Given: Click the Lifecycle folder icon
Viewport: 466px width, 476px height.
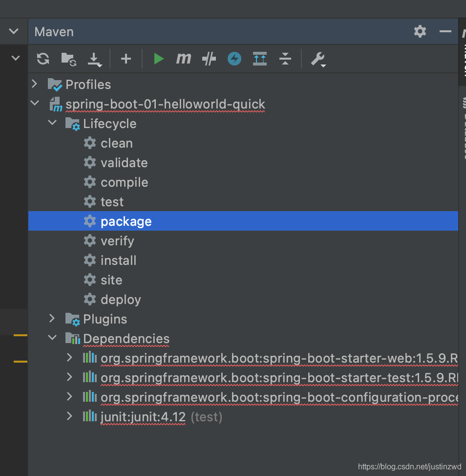Looking at the screenshot, I should point(72,124).
